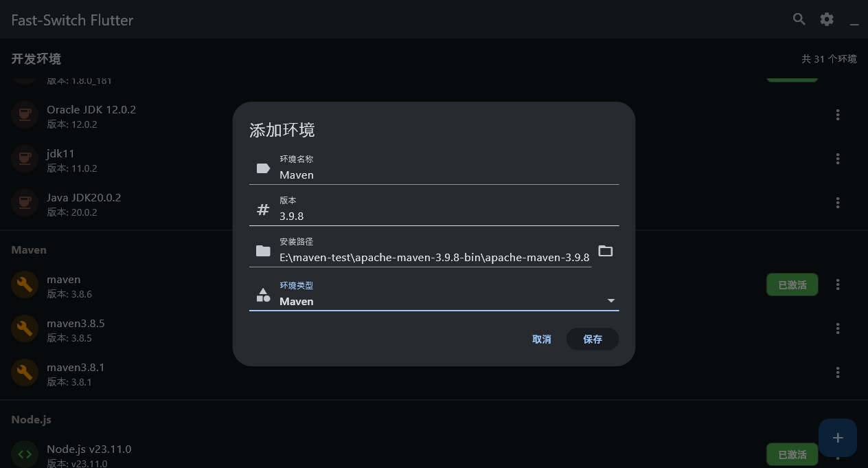The image size is (868, 468).
Task: Toggle 已激活 for Node.js v23.11.0
Action: 792,454
